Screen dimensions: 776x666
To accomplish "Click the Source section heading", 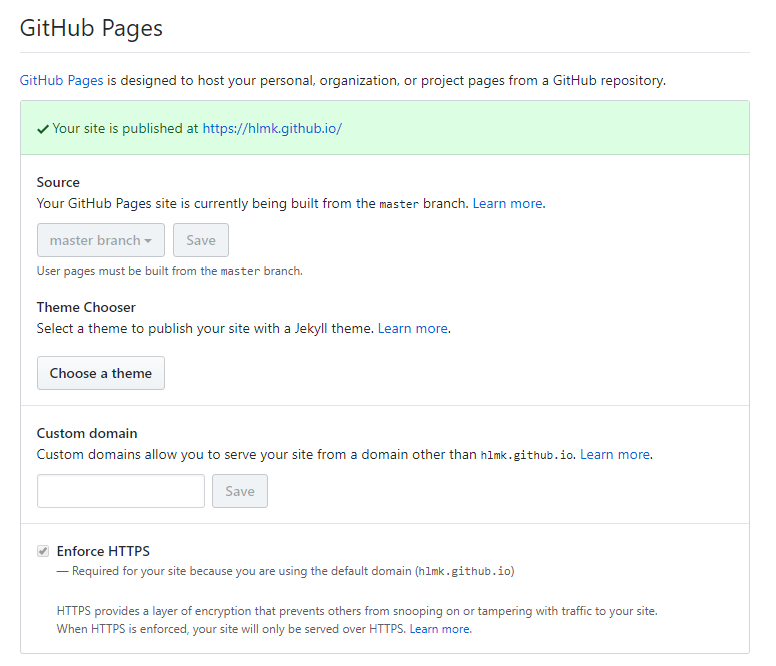I will [58, 182].
